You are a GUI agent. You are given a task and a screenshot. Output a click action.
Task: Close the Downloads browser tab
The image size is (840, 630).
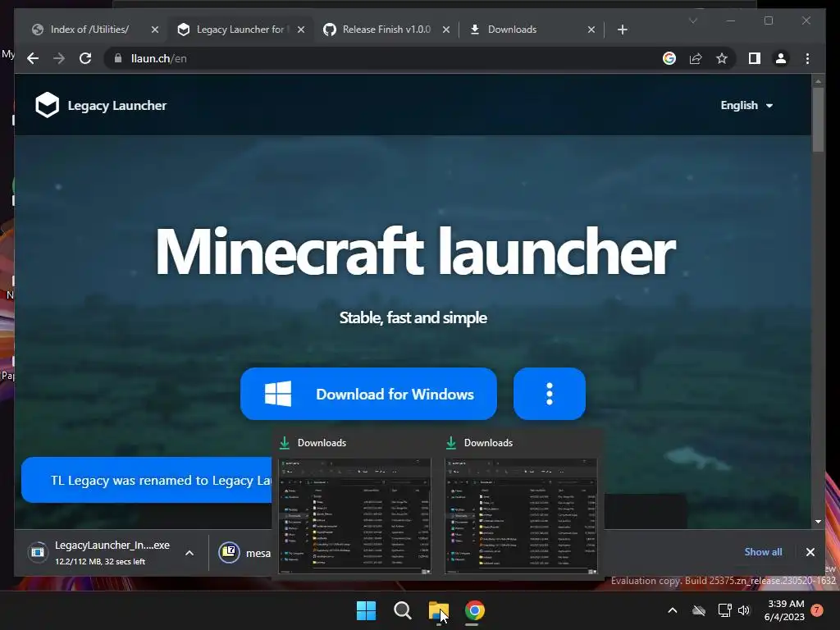591,30
